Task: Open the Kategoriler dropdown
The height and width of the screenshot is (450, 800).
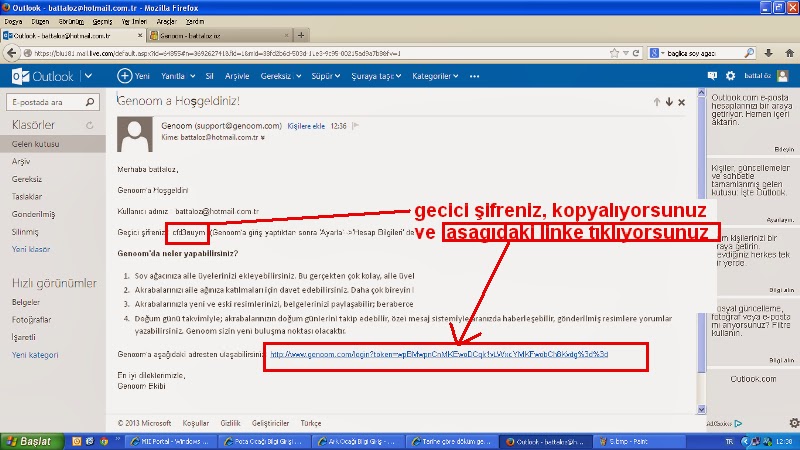Action: 435,76
